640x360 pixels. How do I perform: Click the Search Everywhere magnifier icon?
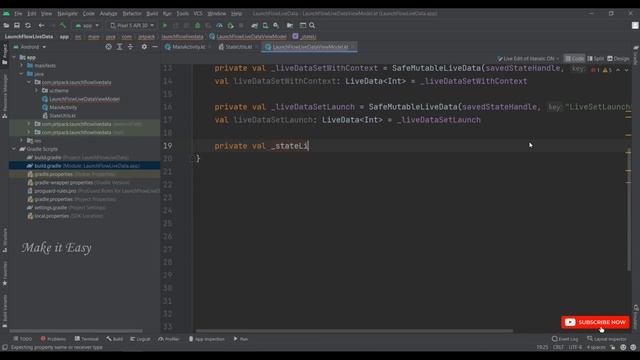tap(312, 25)
